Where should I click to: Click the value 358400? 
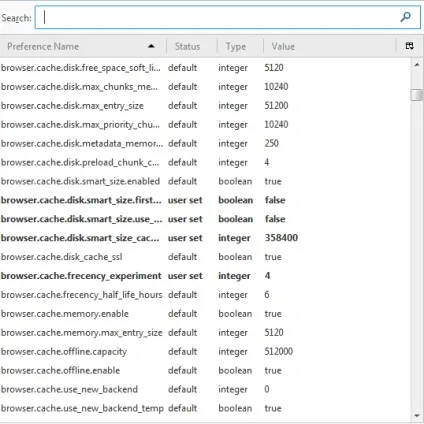(281, 238)
